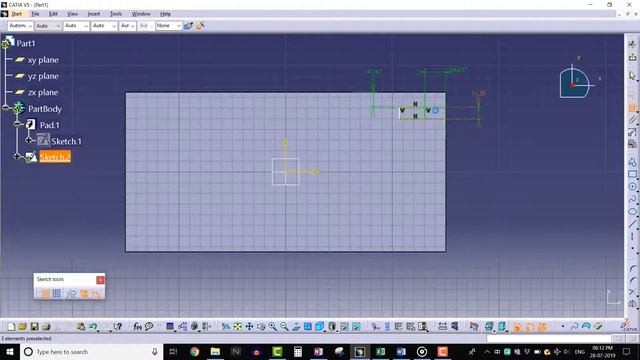This screenshot has width=640, height=360.
Task: Open the fill color Autom. dropdown
Action: [x=20, y=26]
